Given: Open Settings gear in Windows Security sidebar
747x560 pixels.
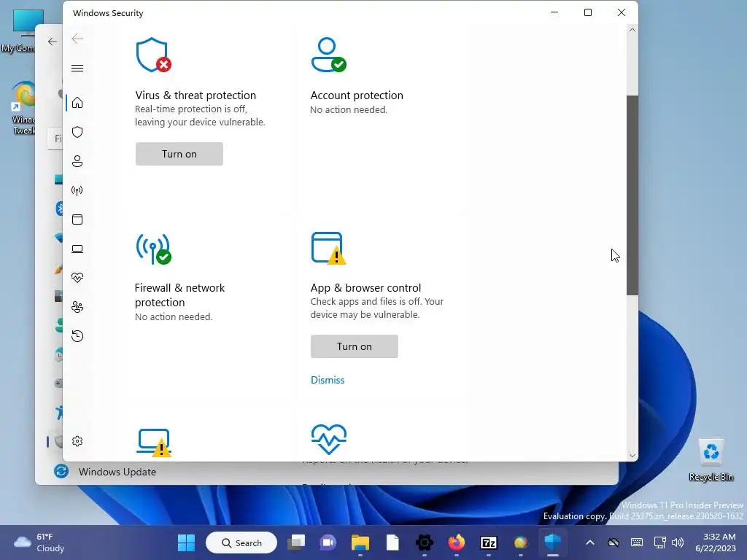Looking at the screenshot, I should pyautogui.click(x=77, y=441).
